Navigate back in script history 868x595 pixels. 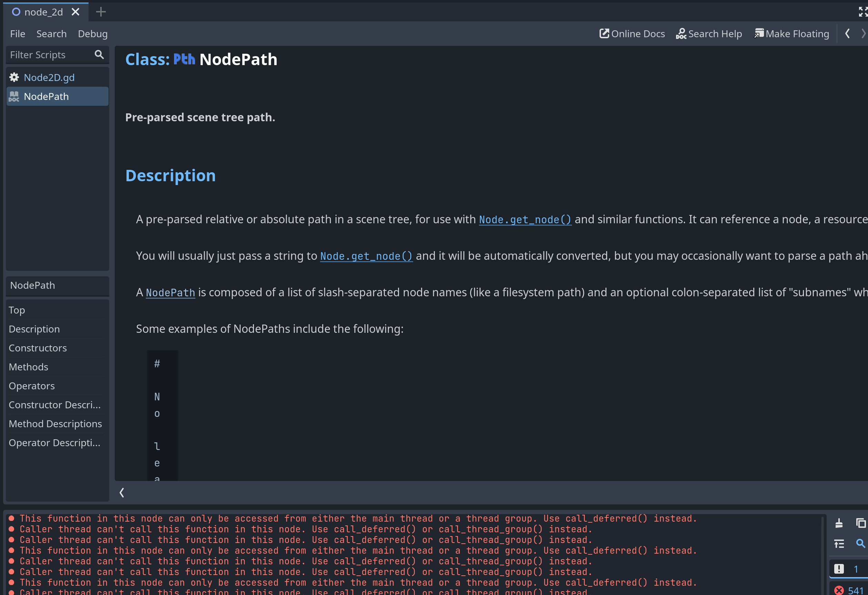(848, 33)
